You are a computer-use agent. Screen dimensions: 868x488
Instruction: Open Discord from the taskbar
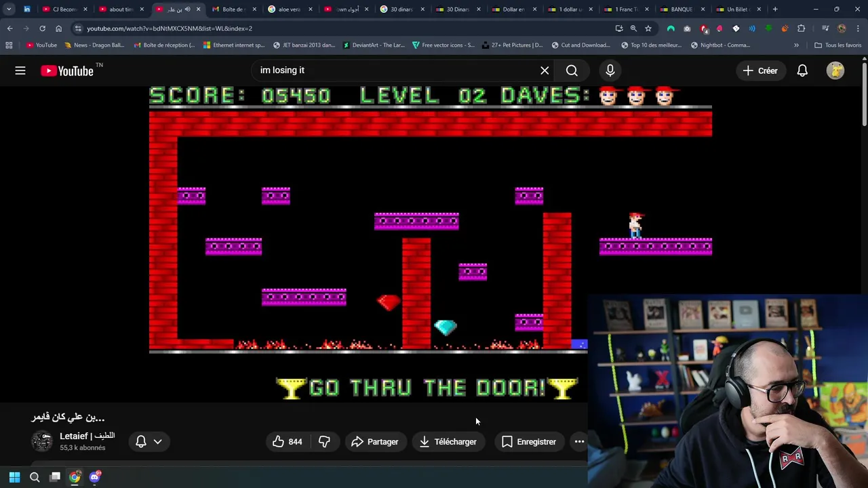pyautogui.click(x=95, y=477)
